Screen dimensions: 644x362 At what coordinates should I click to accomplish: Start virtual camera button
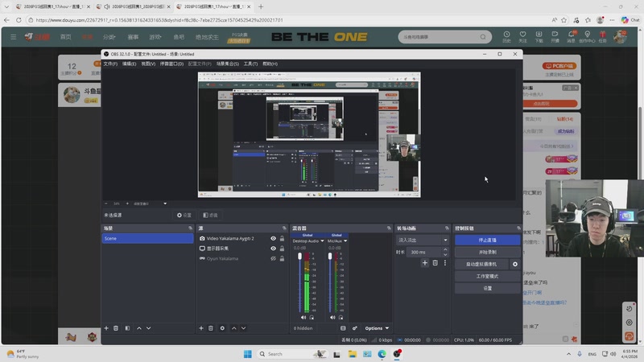[481, 265]
